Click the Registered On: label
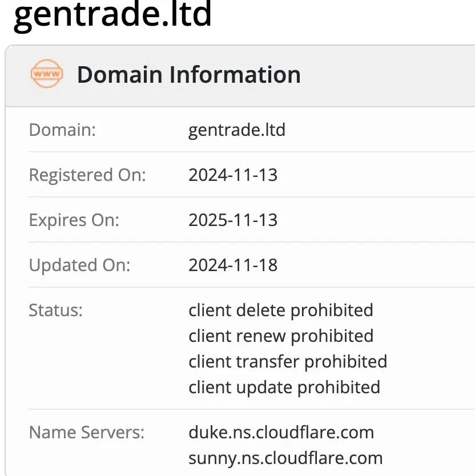The height and width of the screenshot is (476, 475). click(x=87, y=175)
